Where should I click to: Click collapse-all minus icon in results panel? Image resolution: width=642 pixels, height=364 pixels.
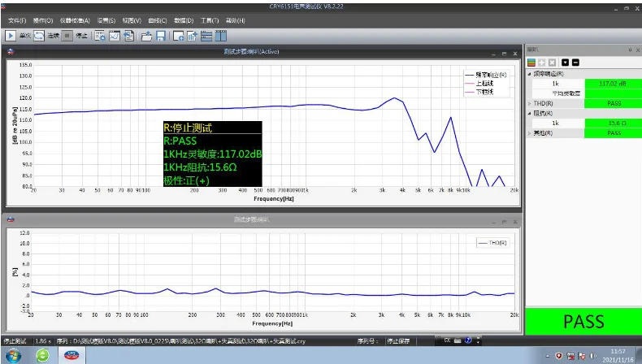click(x=575, y=63)
